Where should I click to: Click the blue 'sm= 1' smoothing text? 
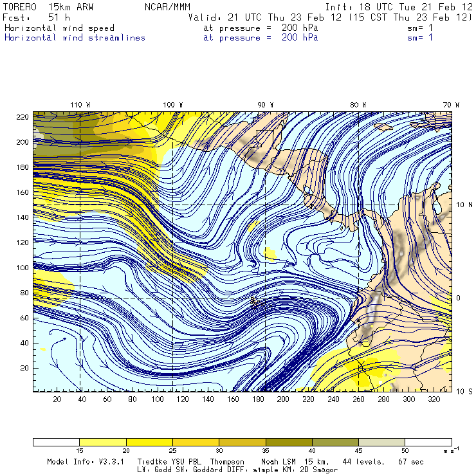(x=420, y=38)
